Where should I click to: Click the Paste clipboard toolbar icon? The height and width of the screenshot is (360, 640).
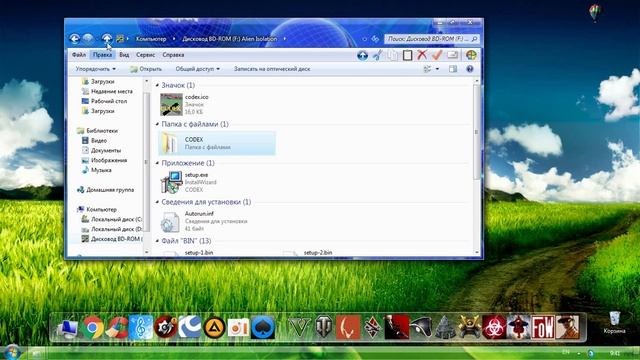407,55
